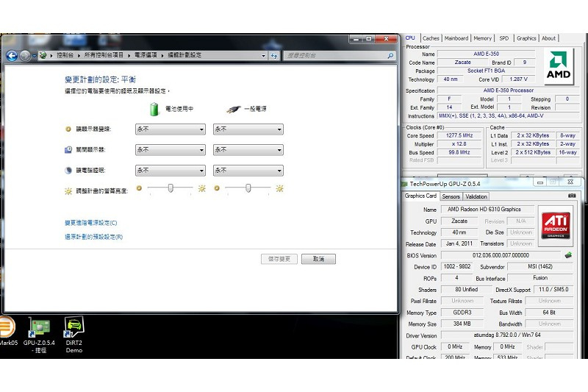Click the control panel icon in address bar

coord(43,55)
